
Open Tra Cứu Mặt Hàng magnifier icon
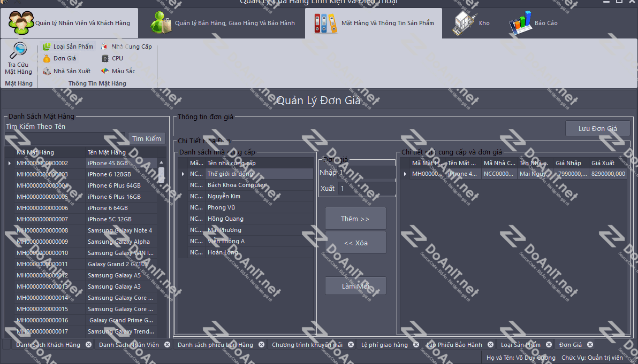[19, 51]
